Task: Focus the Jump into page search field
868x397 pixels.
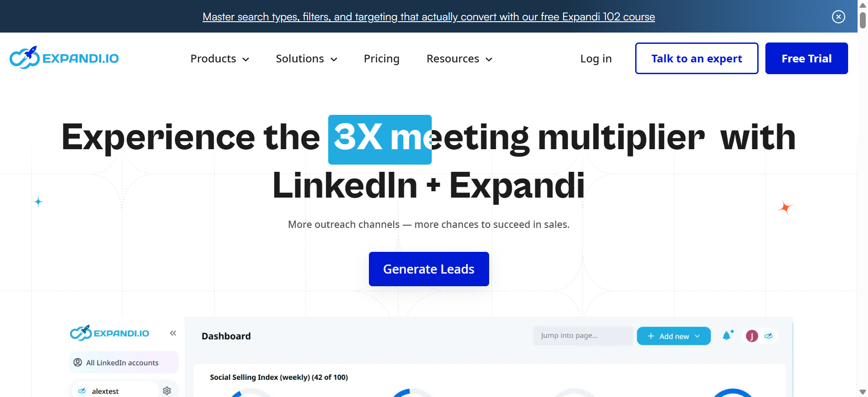Action: point(583,336)
